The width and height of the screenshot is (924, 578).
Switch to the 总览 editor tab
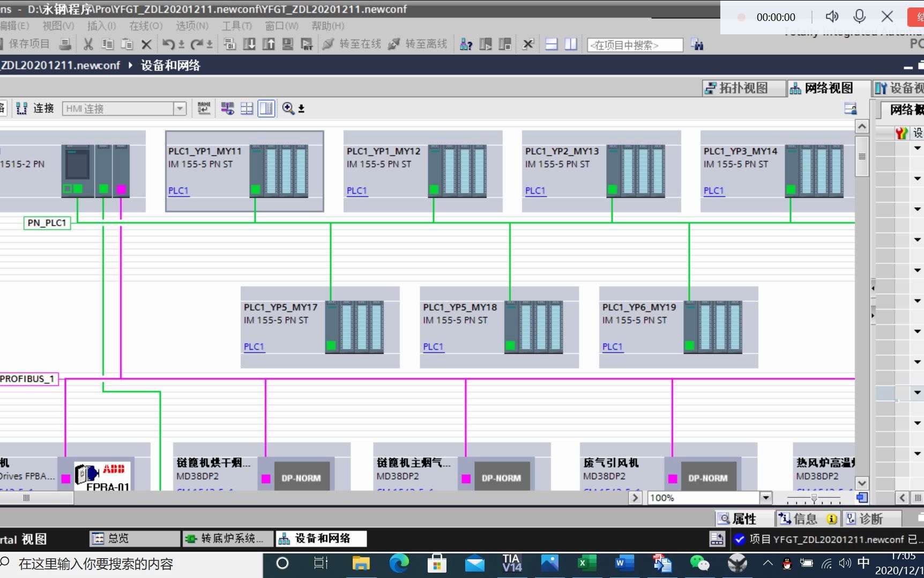click(134, 538)
